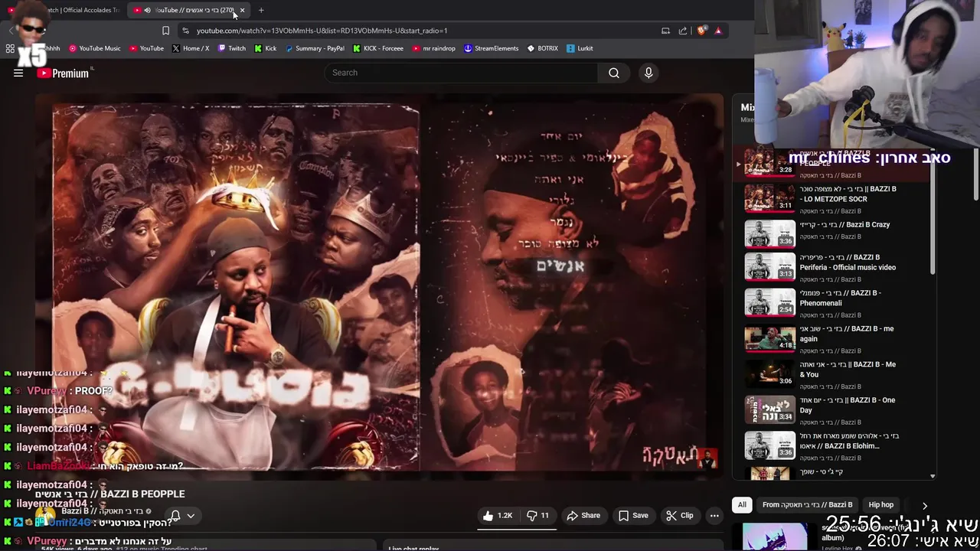Click the browser bookmark icon beside the address bar

click(x=165, y=31)
